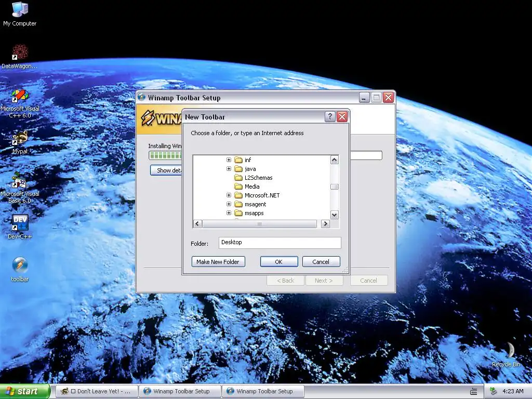Click Show details button in Winamp Setup

[x=166, y=170]
